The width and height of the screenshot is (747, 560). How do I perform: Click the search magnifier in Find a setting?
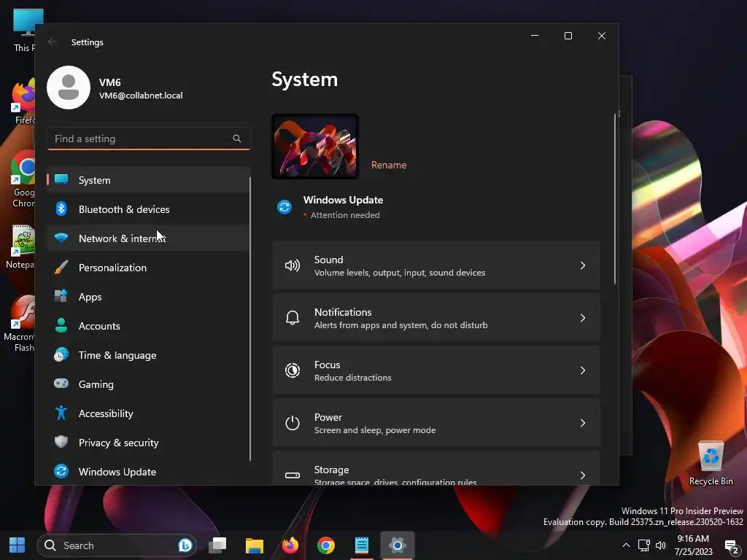click(237, 139)
